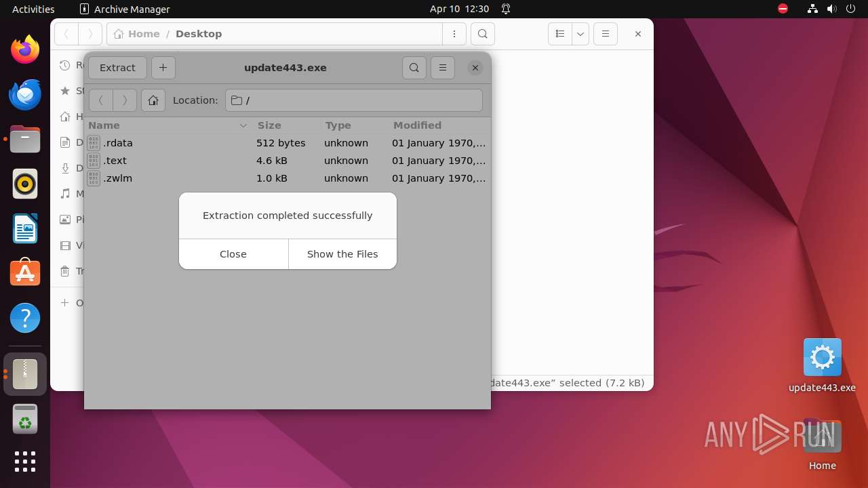
Task: Open Ubuntu Software from the dock
Action: coord(25,273)
